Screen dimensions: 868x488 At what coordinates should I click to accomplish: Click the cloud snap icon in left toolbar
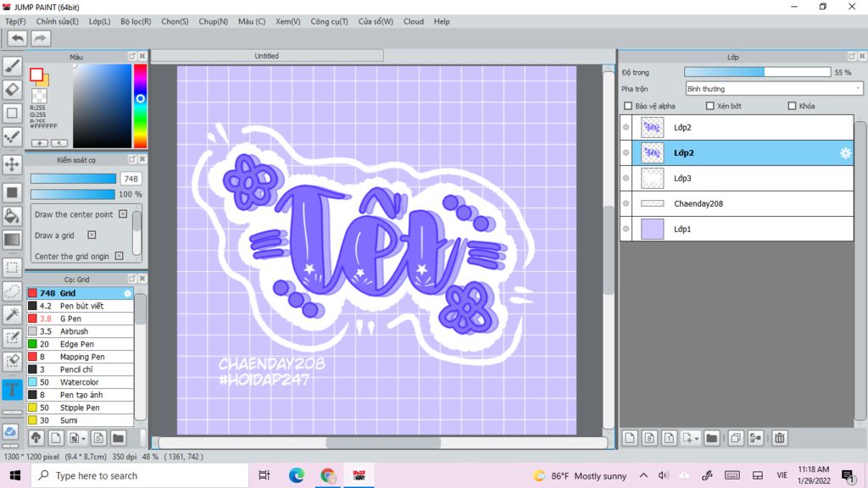click(x=11, y=431)
